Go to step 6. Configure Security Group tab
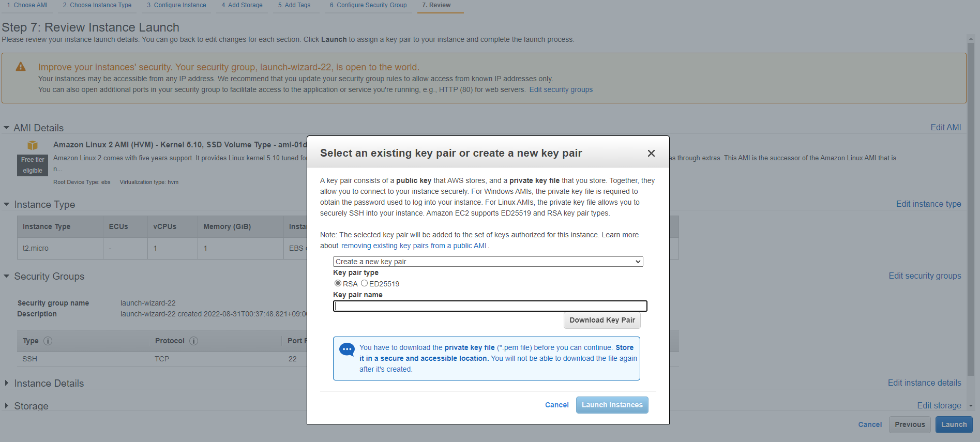980x442 pixels. (368, 5)
